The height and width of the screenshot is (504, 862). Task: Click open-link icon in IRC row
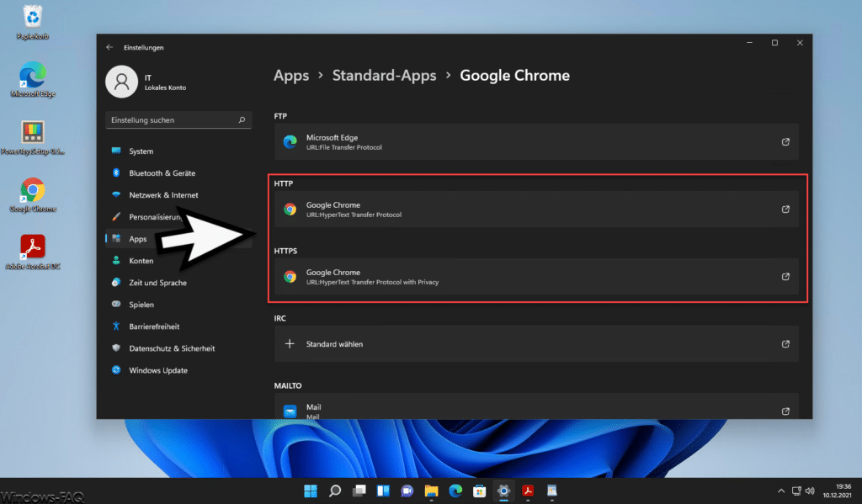(x=785, y=344)
